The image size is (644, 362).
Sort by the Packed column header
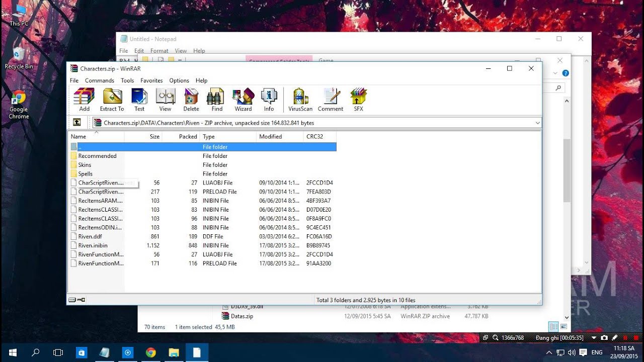181,136
